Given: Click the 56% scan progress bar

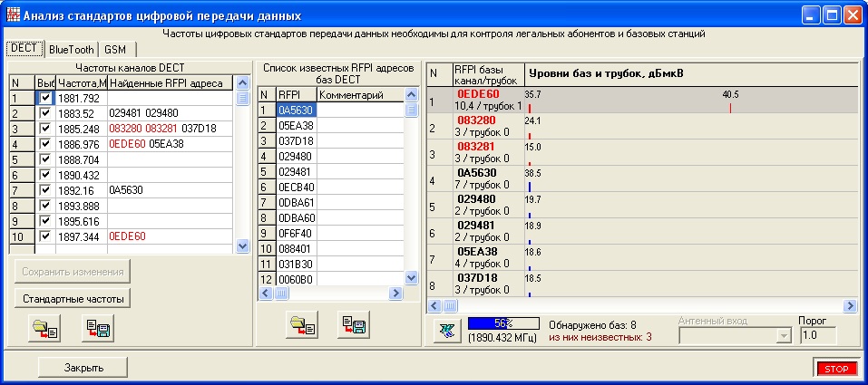Looking at the screenshot, I should point(503,323).
